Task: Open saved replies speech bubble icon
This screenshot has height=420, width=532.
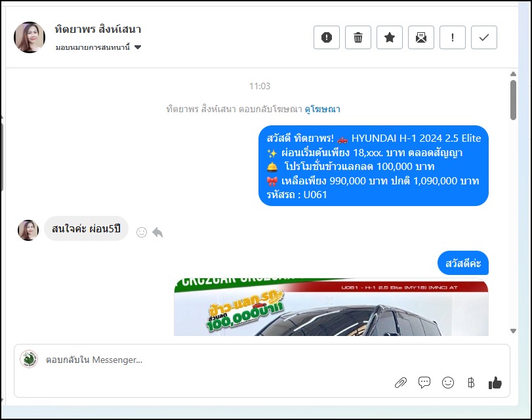Action: (x=424, y=383)
